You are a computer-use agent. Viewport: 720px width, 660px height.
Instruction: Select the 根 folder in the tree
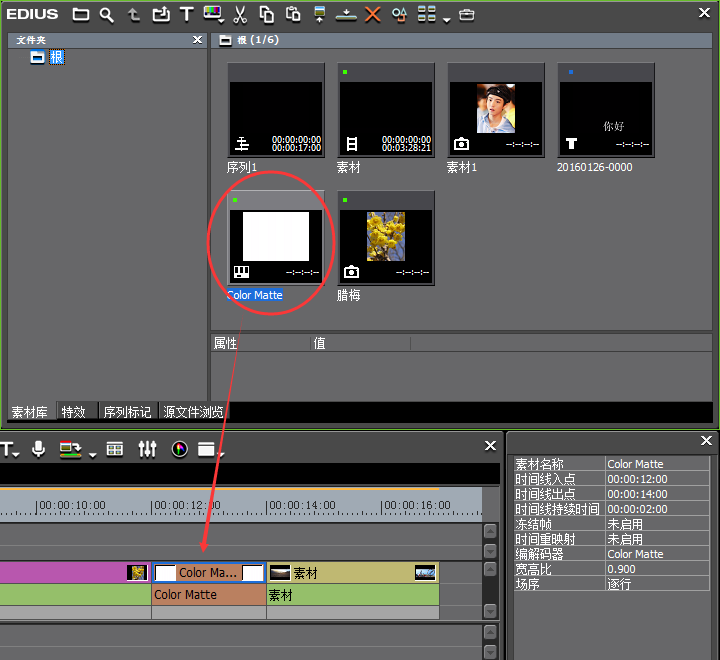[x=57, y=57]
